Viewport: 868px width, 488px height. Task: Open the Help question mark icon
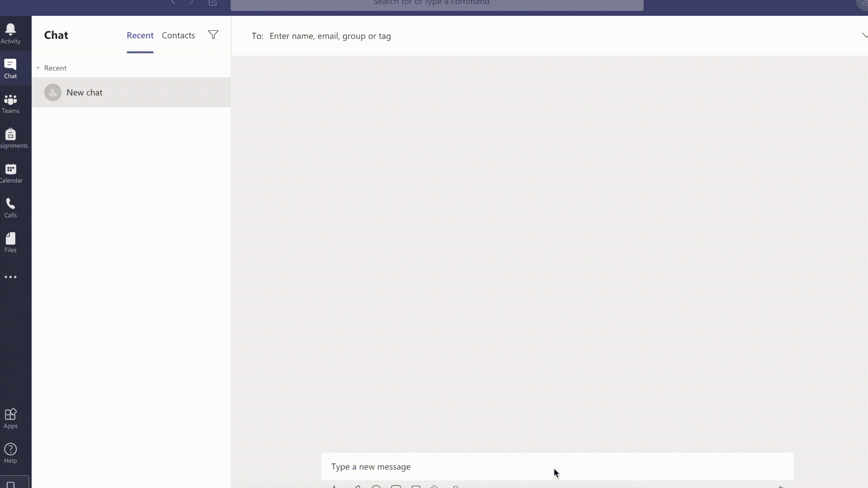click(x=10, y=453)
